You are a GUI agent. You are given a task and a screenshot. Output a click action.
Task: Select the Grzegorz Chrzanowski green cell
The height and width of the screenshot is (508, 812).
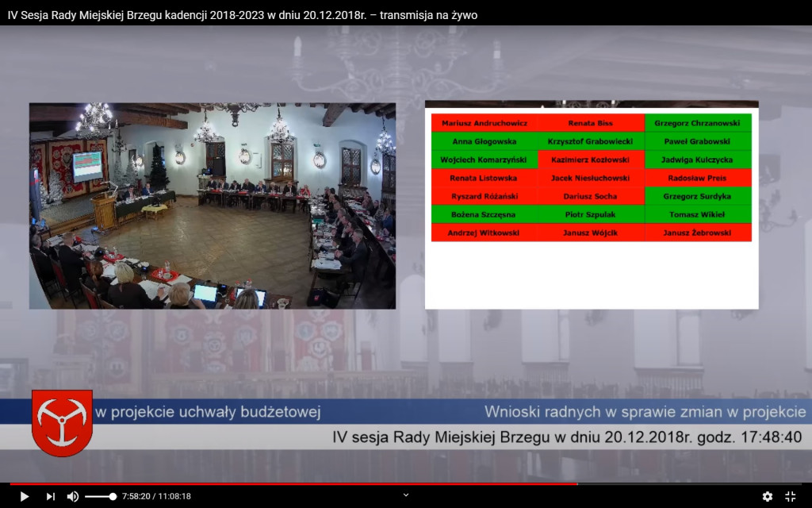pos(699,123)
